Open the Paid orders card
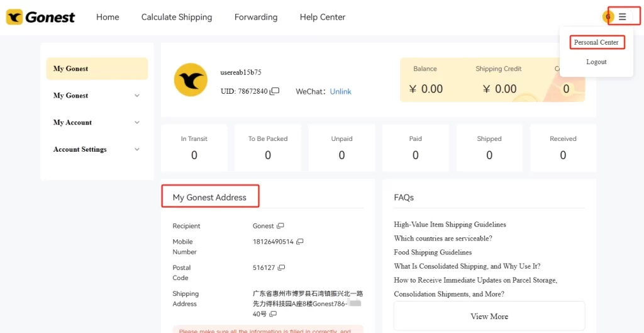The height and width of the screenshot is (333, 644). [415, 148]
